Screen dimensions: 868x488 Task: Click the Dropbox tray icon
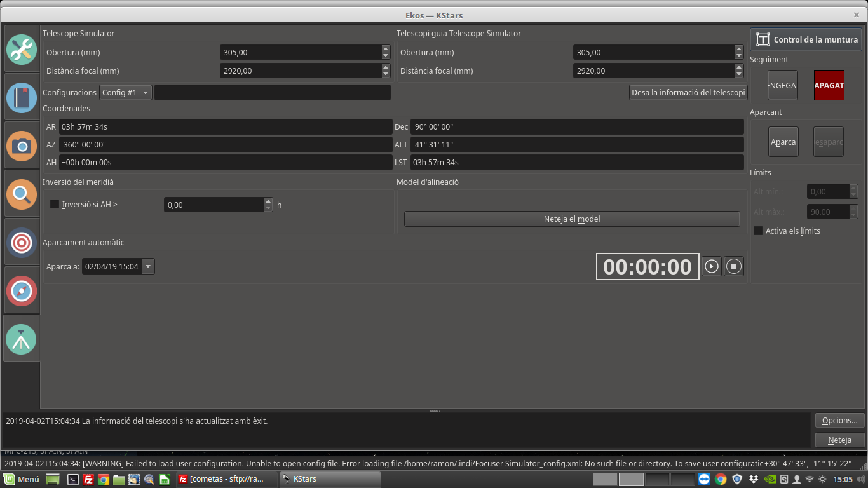pyautogui.click(x=754, y=479)
